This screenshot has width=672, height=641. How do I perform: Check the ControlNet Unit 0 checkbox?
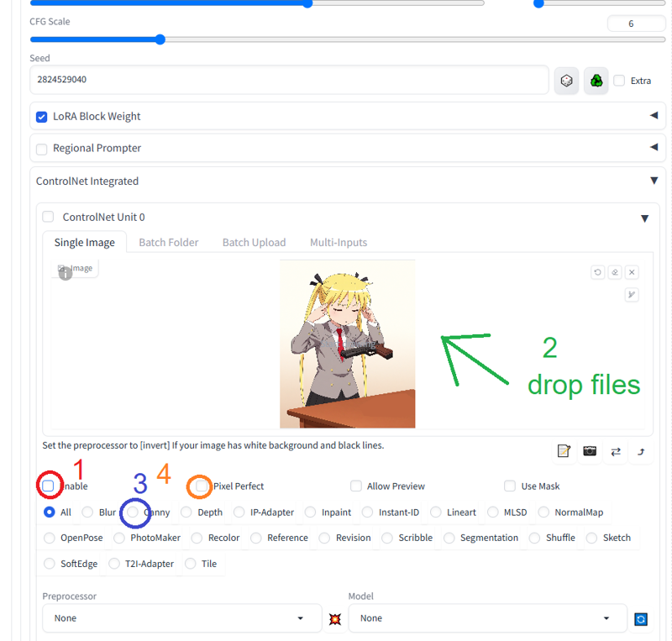point(48,217)
